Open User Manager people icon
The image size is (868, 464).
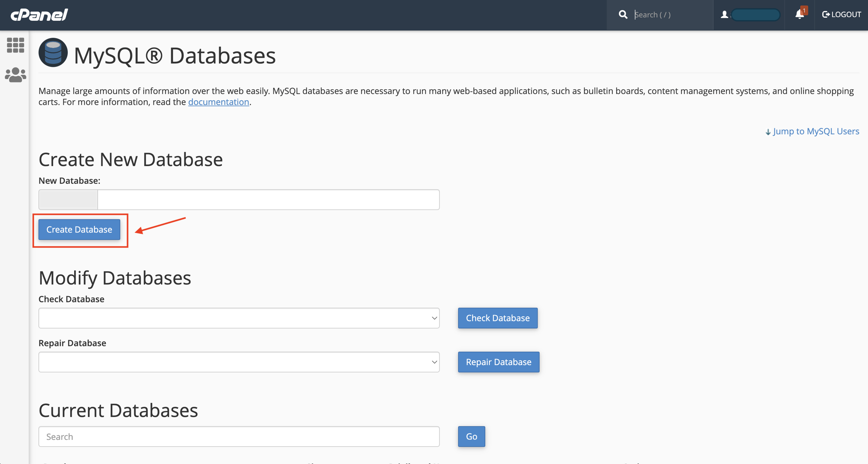[x=15, y=75]
